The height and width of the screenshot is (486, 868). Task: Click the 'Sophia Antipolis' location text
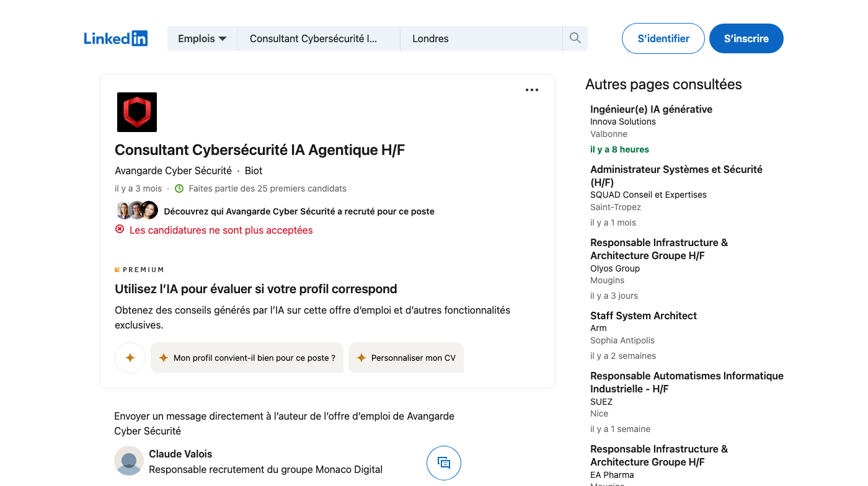622,340
